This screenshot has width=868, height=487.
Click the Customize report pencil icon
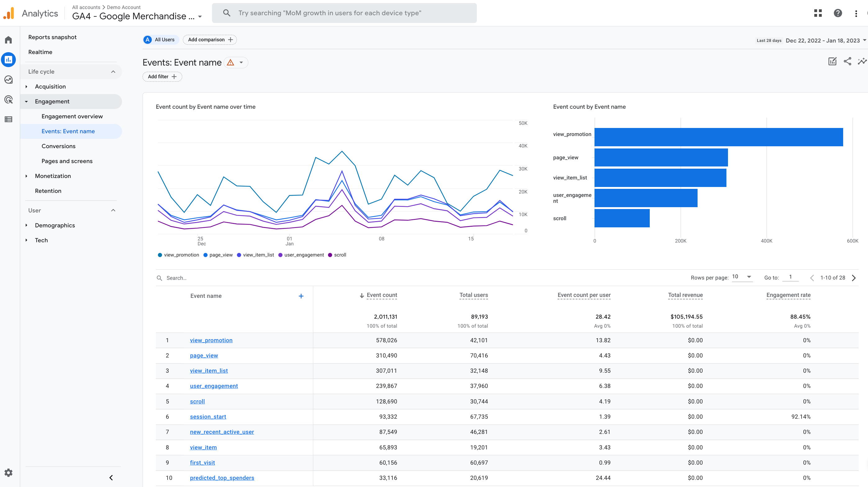coord(832,61)
